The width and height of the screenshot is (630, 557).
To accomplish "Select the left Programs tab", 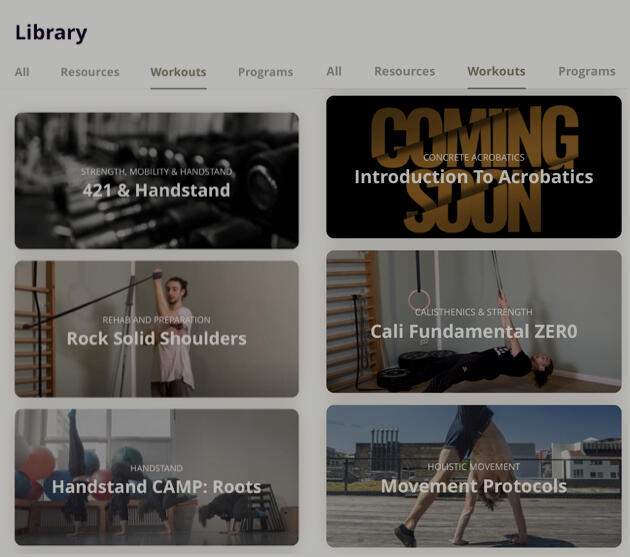I will 266,72.
